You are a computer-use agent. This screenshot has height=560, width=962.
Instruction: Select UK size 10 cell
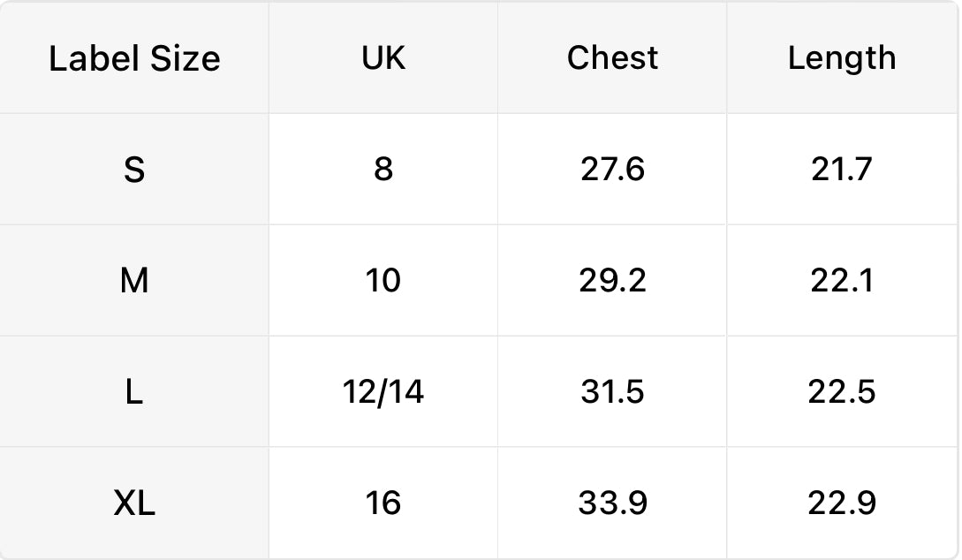[383, 280]
